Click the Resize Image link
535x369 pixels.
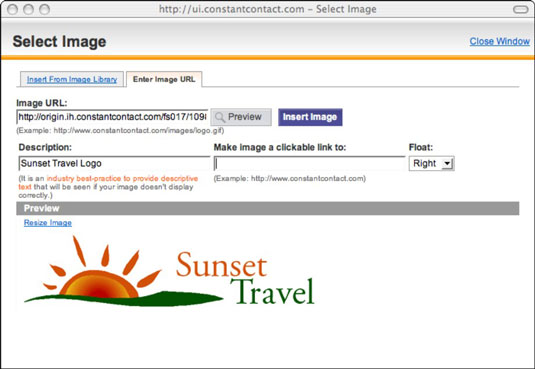pyautogui.click(x=48, y=223)
